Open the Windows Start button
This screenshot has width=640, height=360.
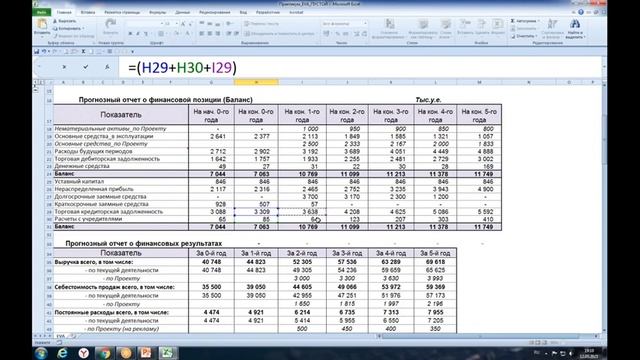(x=41, y=353)
